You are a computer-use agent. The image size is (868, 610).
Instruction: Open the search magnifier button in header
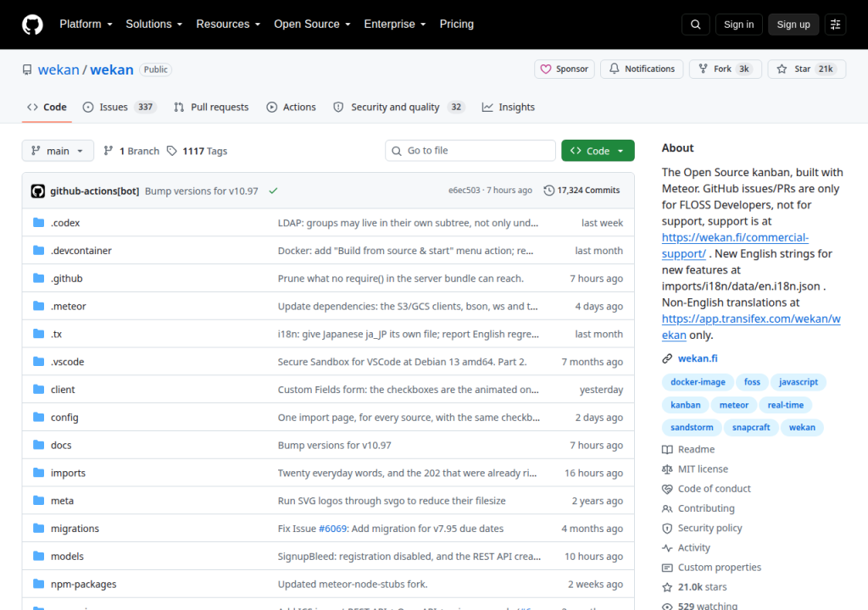tap(695, 25)
